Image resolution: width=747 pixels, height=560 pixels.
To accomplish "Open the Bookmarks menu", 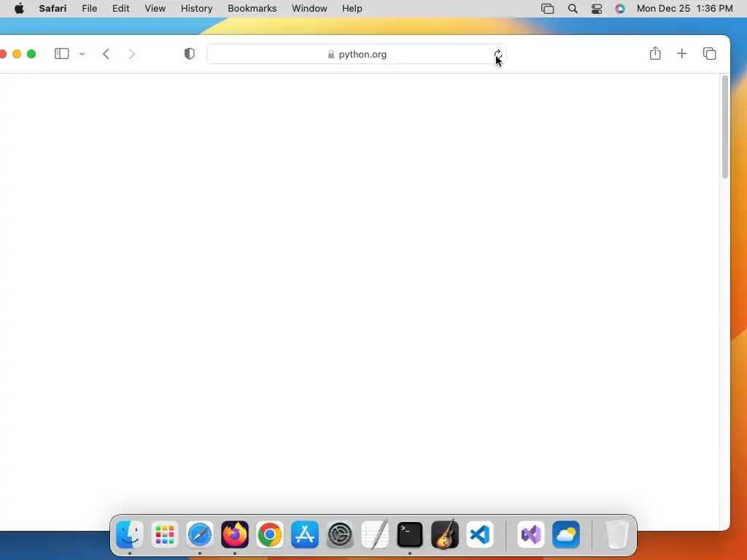I will pos(252,8).
